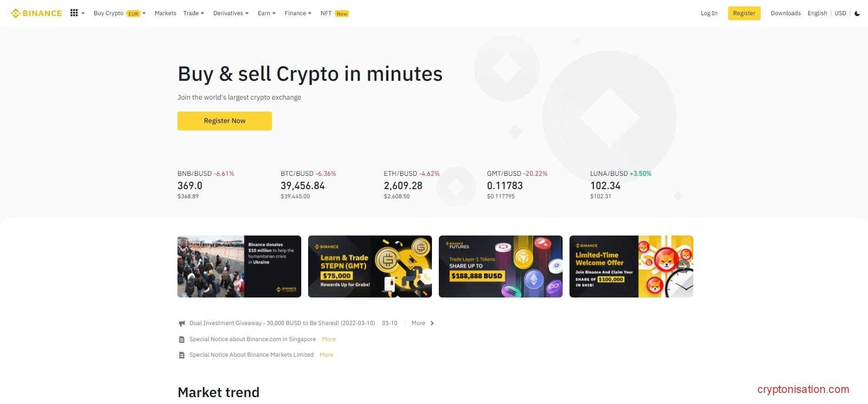Expand the Buy Crypto dropdown
This screenshot has height=404, width=868.
coord(119,13)
